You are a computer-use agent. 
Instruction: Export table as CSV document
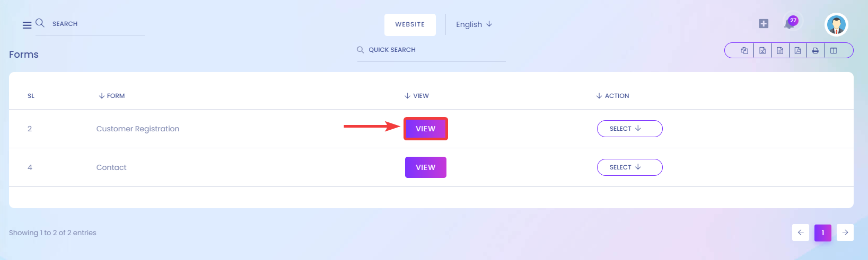780,51
